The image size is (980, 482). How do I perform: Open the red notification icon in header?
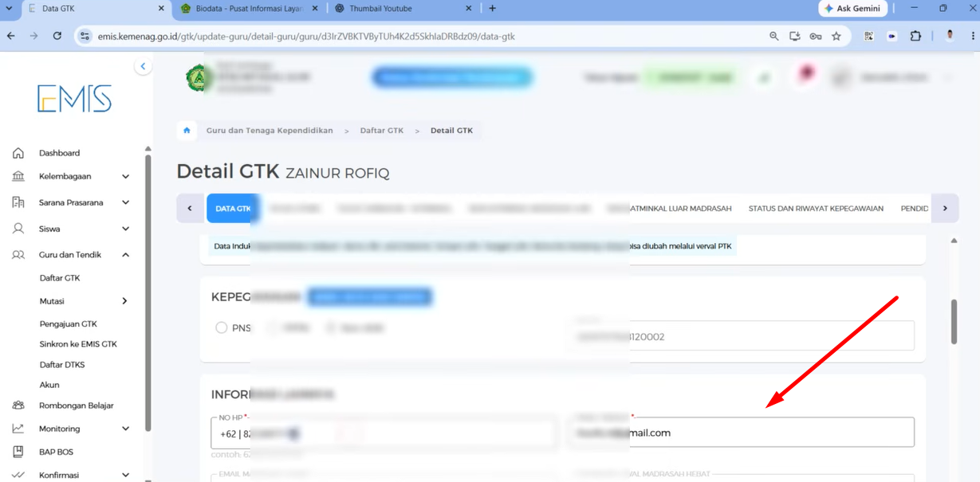pos(806,74)
